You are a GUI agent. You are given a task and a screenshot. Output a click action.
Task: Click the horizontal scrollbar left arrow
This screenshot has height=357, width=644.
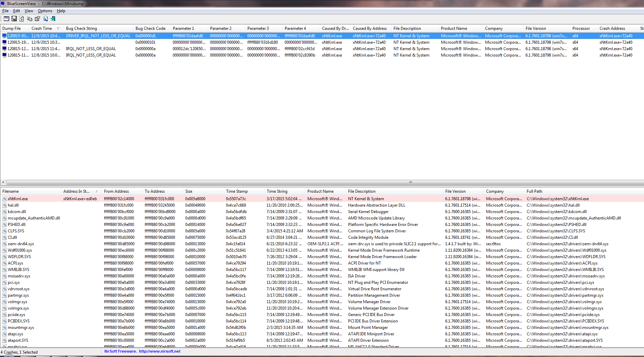tap(3, 182)
